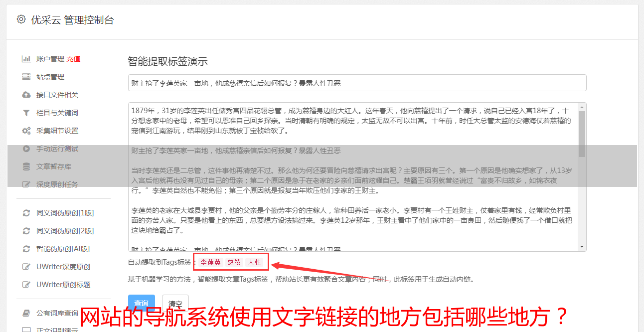Click the 李莲英 extracted tag

pos(210,262)
